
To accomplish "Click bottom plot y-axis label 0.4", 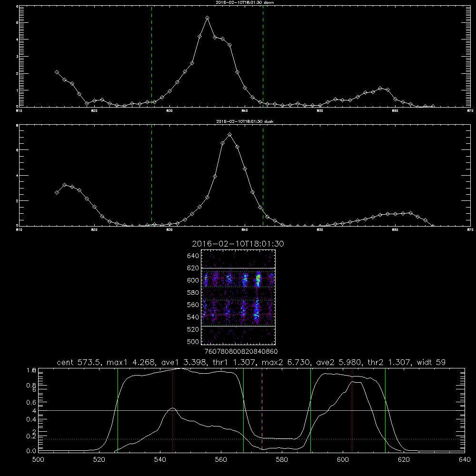I will tap(31, 419).
